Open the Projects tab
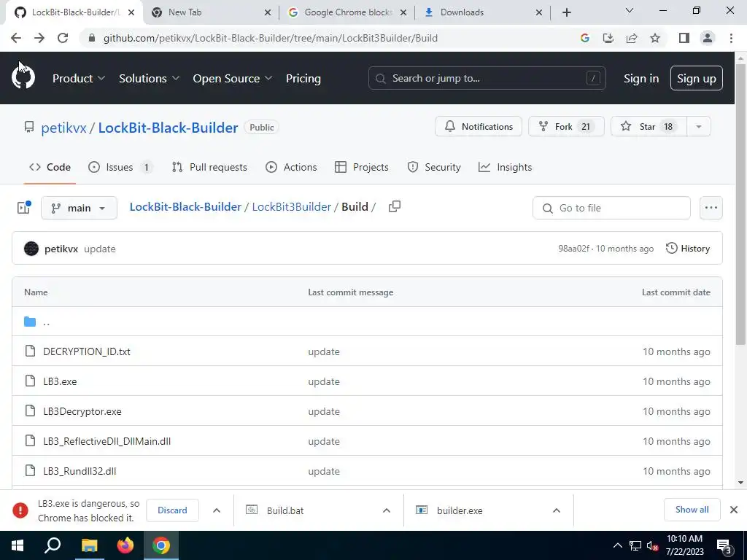The width and height of the screenshot is (747, 560). click(x=362, y=167)
